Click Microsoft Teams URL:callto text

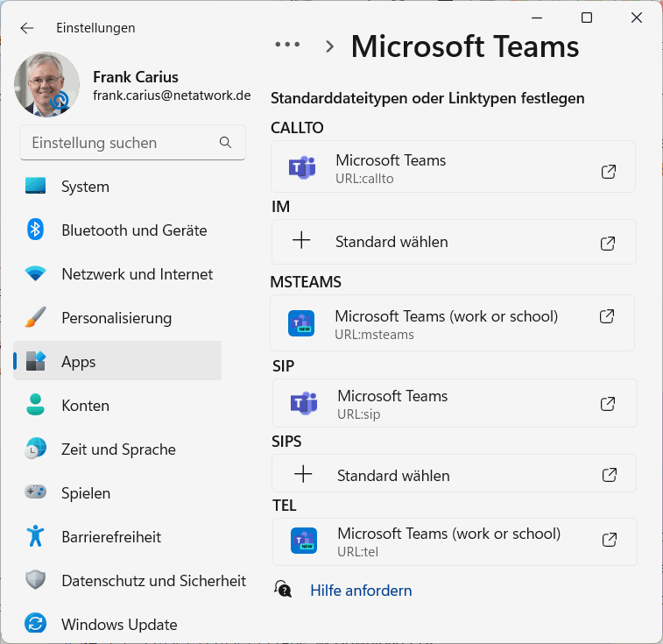(x=391, y=168)
